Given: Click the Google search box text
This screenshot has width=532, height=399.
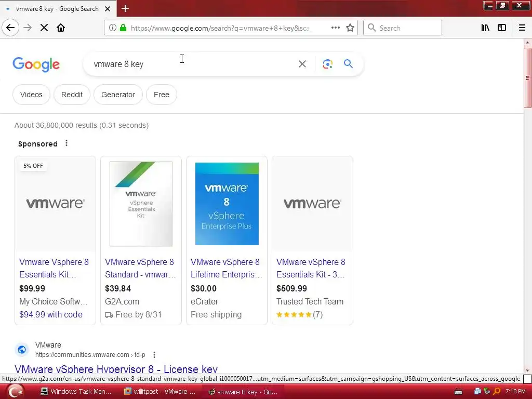Looking at the screenshot, I should click(x=118, y=64).
